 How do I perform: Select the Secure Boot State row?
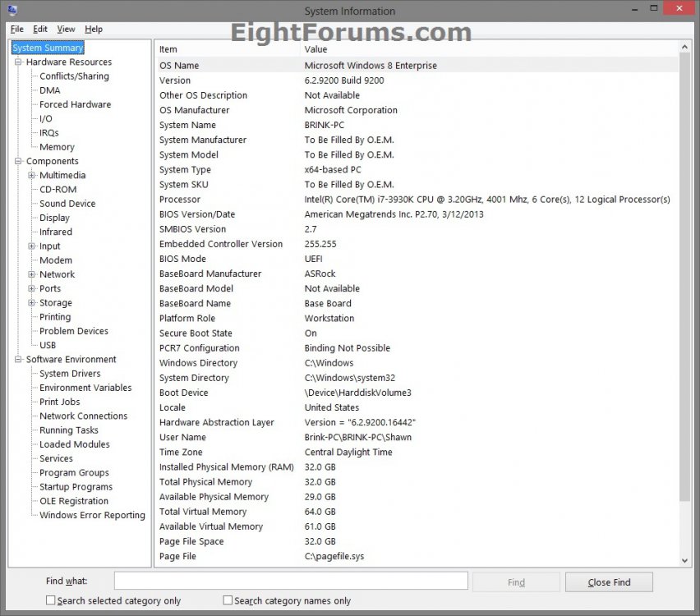417,333
